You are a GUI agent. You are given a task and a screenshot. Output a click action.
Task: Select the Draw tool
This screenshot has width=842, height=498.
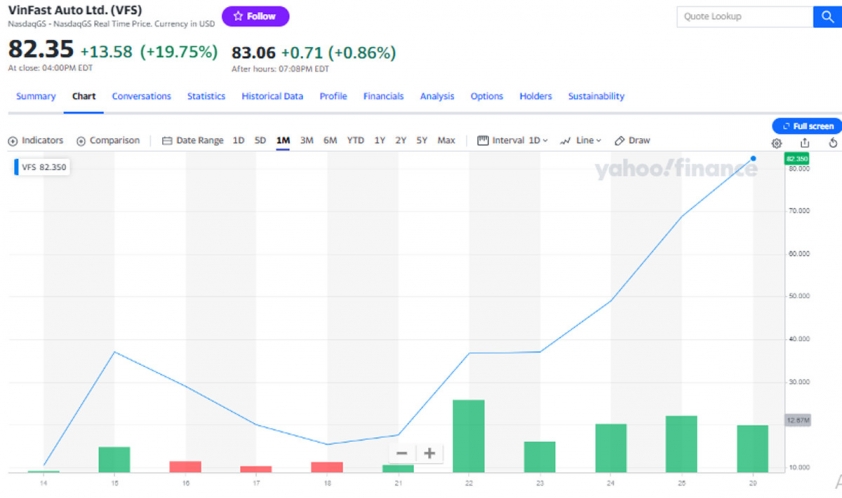coord(632,140)
